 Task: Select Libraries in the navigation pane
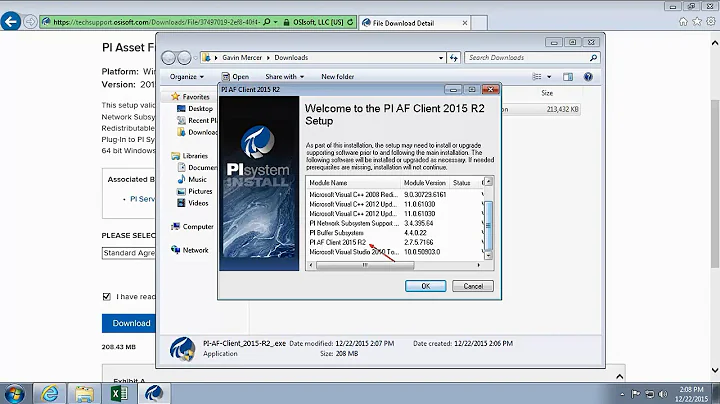pos(189,156)
